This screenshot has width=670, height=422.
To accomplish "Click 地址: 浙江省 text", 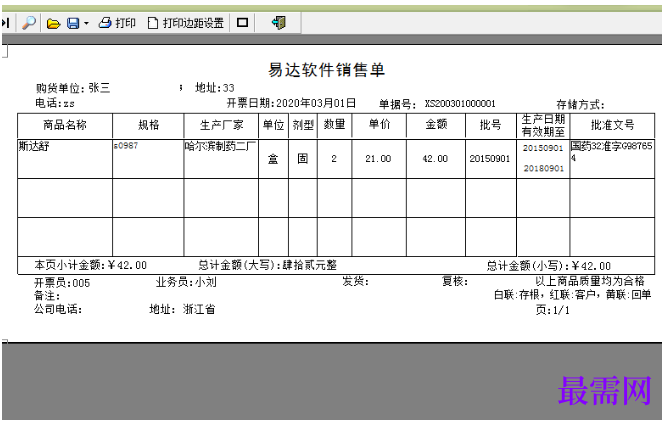I will coord(182,309).
